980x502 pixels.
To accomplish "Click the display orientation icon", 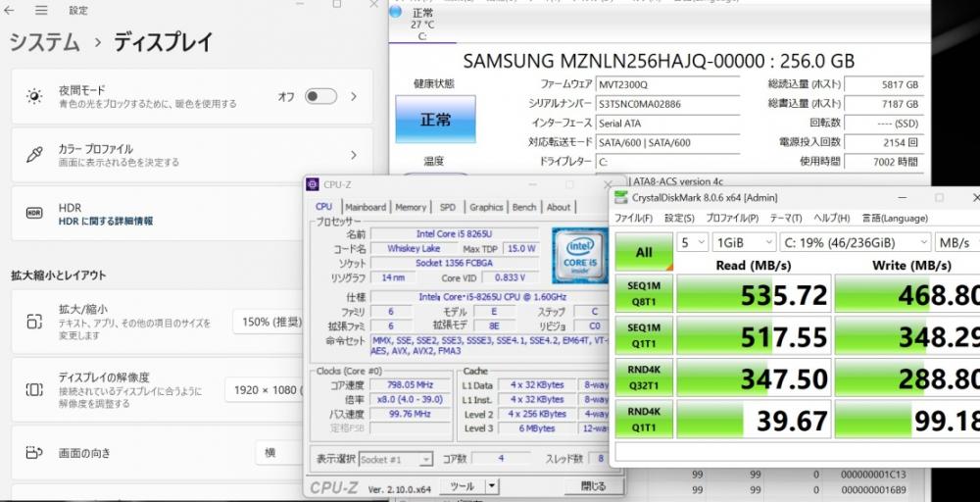I will [x=33, y=453].
